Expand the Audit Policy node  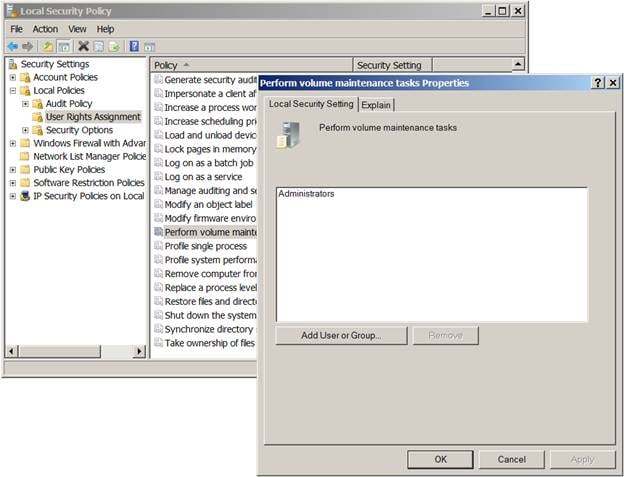(25, 104)
